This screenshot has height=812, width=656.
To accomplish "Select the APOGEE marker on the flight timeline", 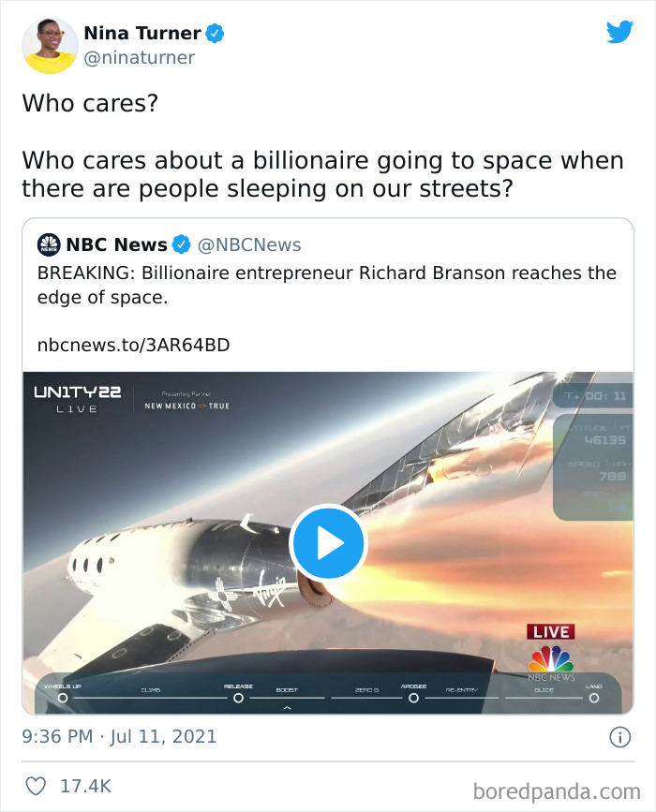I will pos(415,699).
